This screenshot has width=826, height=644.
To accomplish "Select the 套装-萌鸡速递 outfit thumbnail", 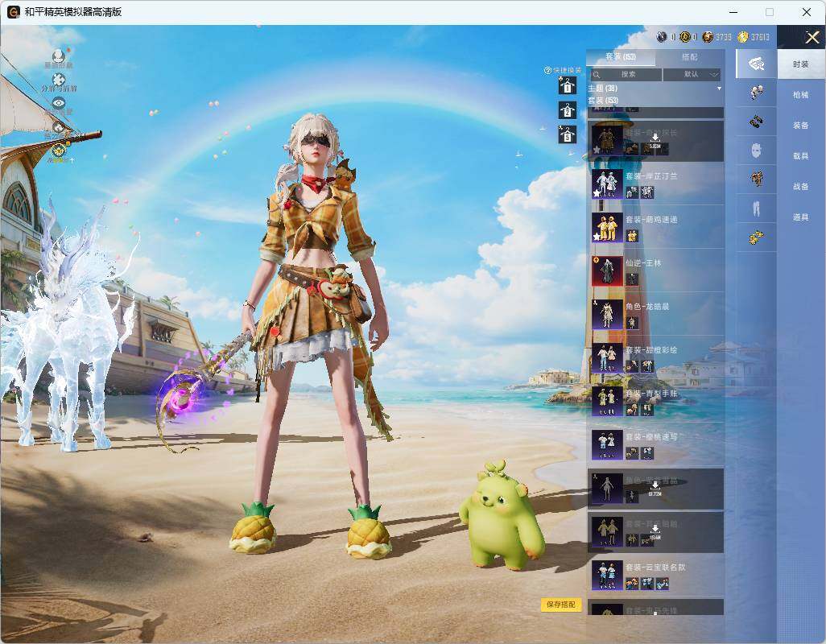I will 607,227.
